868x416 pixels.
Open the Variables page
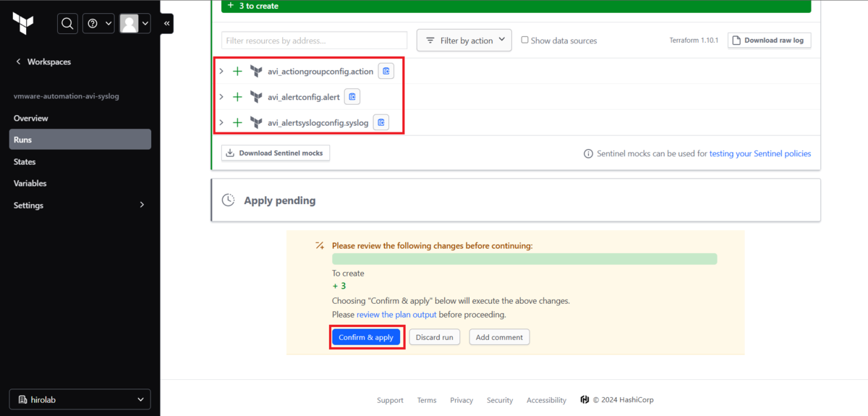point(30,184)
